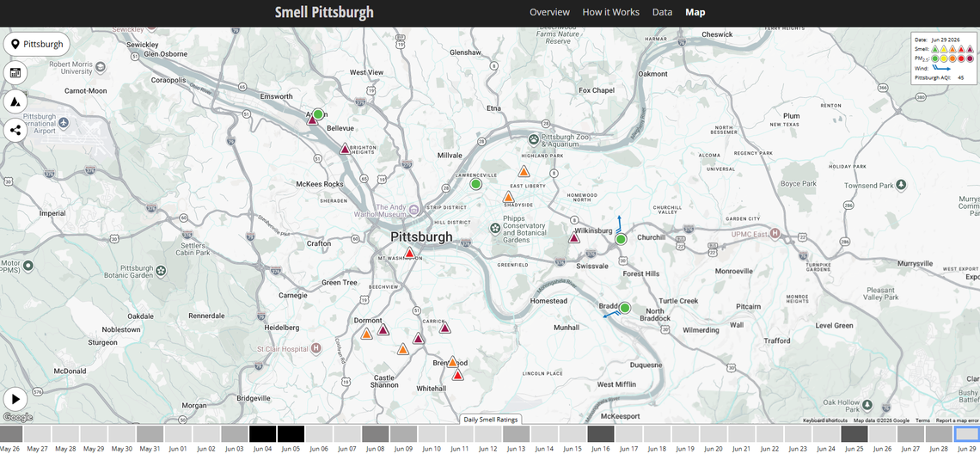Click Pittsburgh Botanic Garden map icon
Viewport: 980px width, 454px height.
click(162, 270)
